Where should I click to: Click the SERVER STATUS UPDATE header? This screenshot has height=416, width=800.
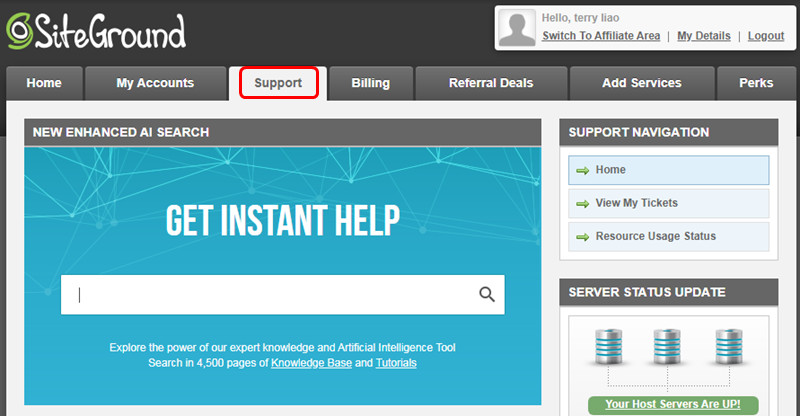[669, 292]
